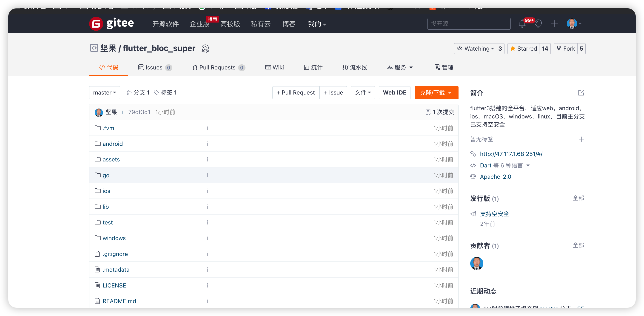Focus the 搜开源 search field
Image resolution: width=644 pixels, height=316 pixels.
coord(469,24)
